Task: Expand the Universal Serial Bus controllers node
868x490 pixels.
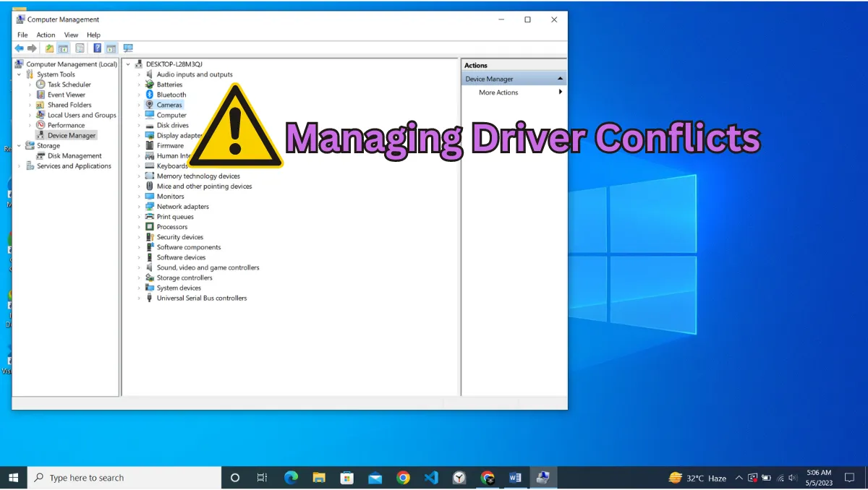Action: click(139, 298)
